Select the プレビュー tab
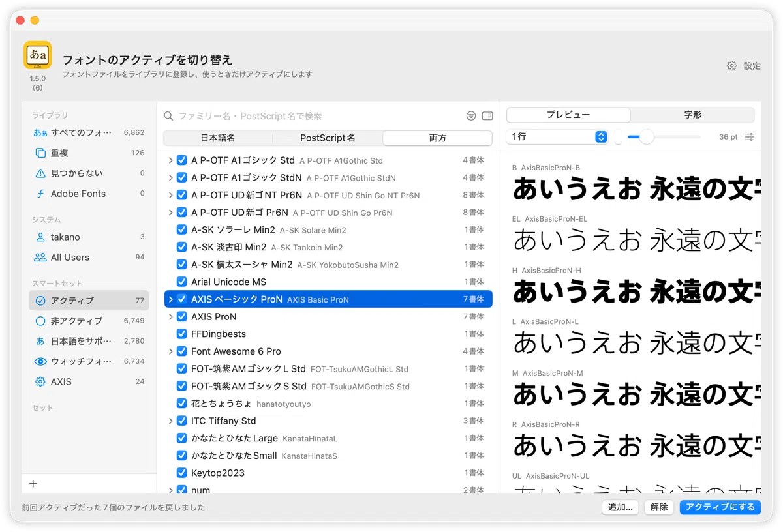This screenshot has height=532, width=783. 568,115
